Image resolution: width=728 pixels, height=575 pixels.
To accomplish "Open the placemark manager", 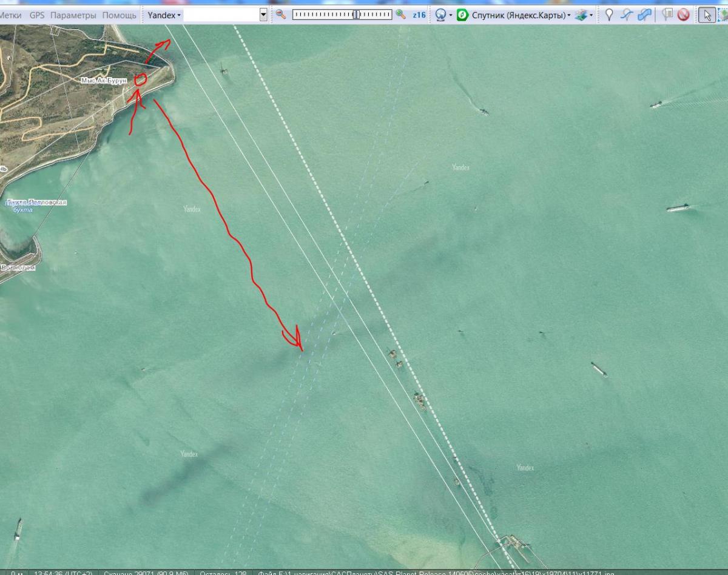I will pos(667,15).
